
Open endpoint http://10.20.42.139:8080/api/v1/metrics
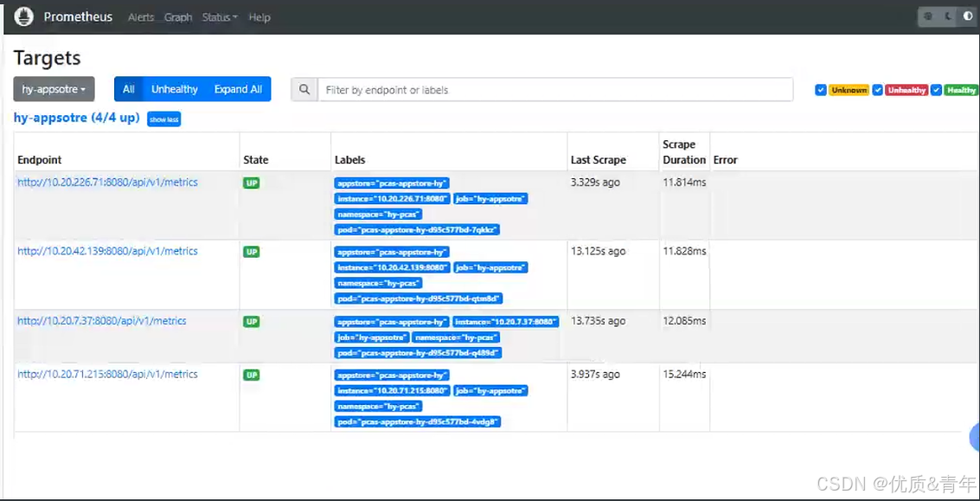[x=107, y=252]
